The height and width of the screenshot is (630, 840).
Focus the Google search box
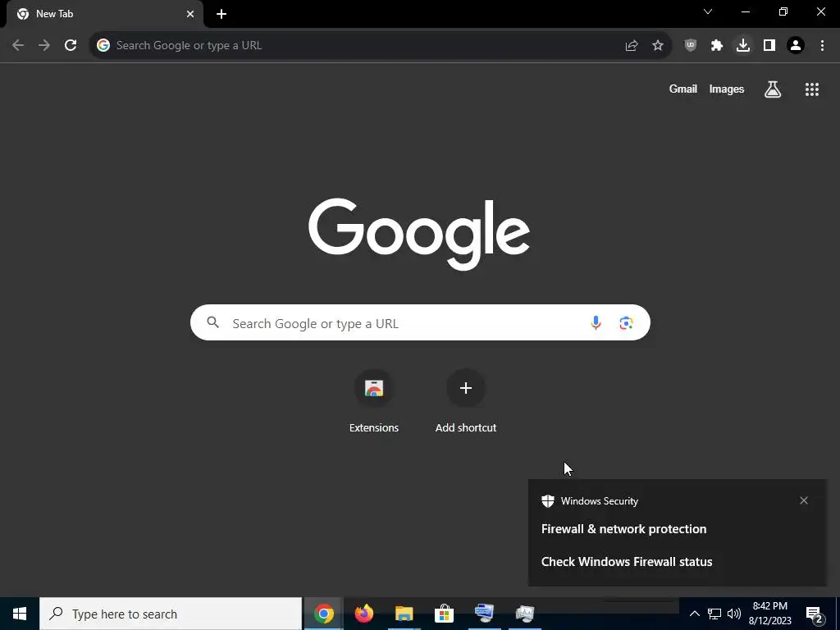click(x=420, y=322)
